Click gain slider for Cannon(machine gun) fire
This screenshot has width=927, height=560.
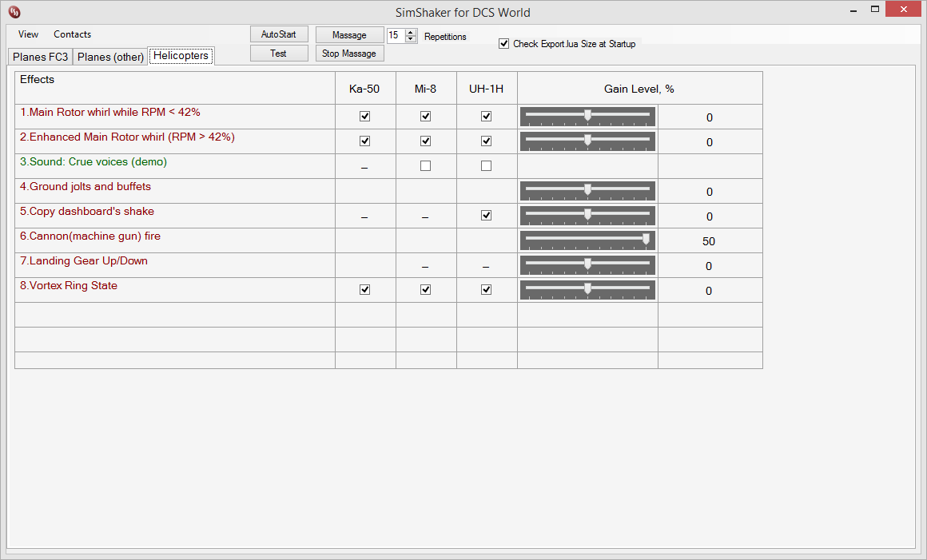tap(587, 240)
